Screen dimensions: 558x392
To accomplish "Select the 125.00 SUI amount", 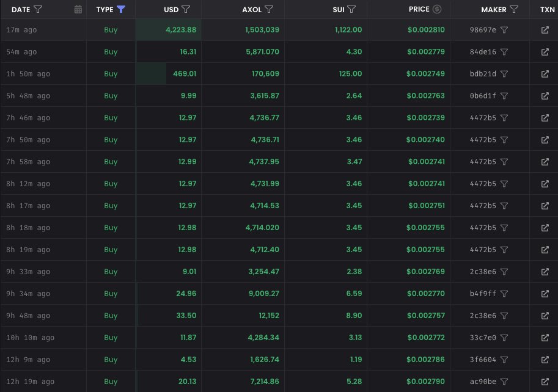I will [350, 74].
